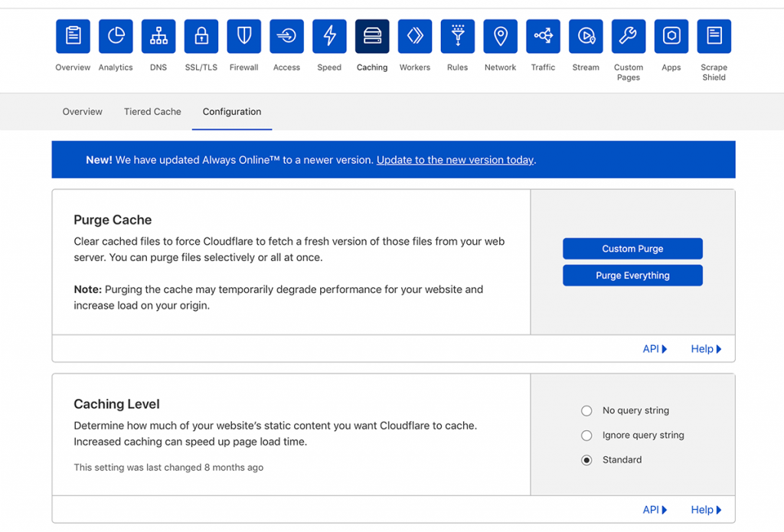Select the Custom Pages wrench icon

click(x=628, y=35)
